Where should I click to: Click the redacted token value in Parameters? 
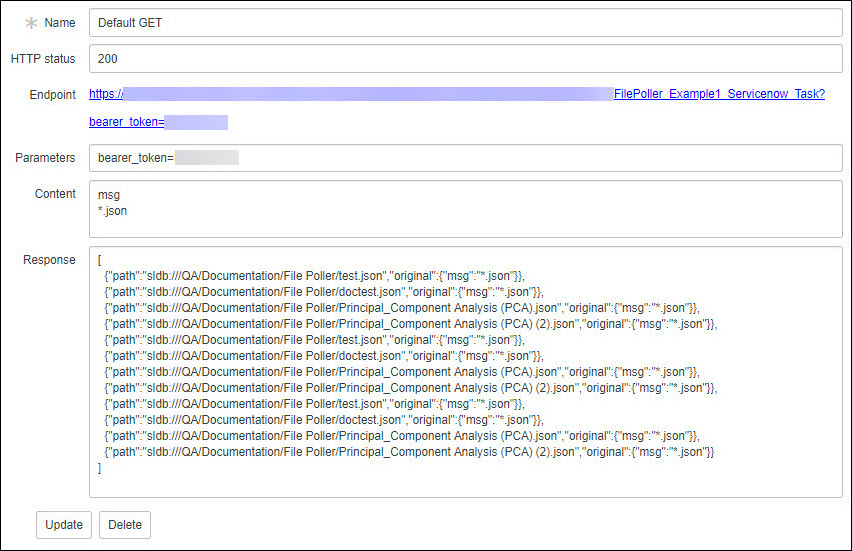206,158
